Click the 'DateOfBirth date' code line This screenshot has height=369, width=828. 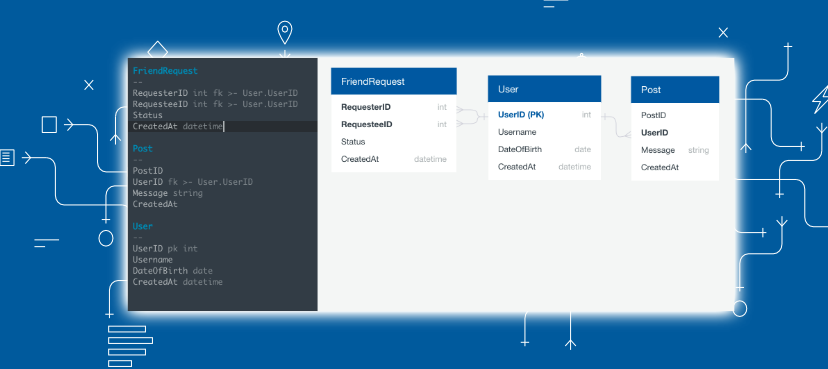pos(172,271)
